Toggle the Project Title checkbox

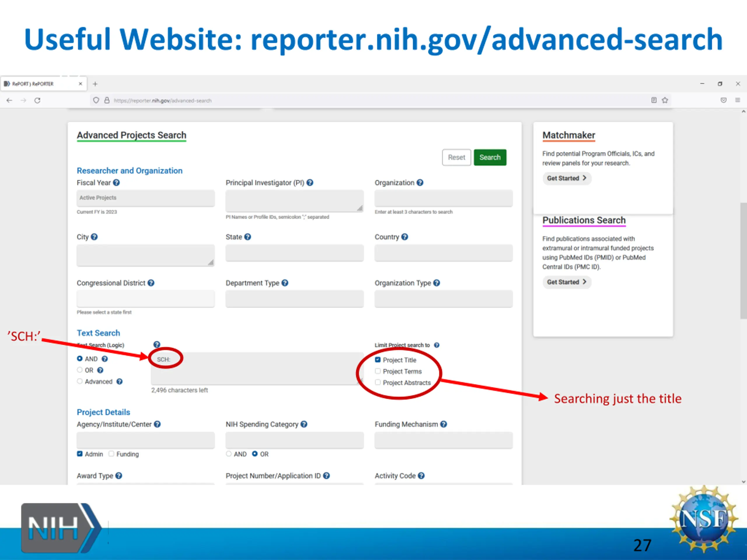(378, 360)
